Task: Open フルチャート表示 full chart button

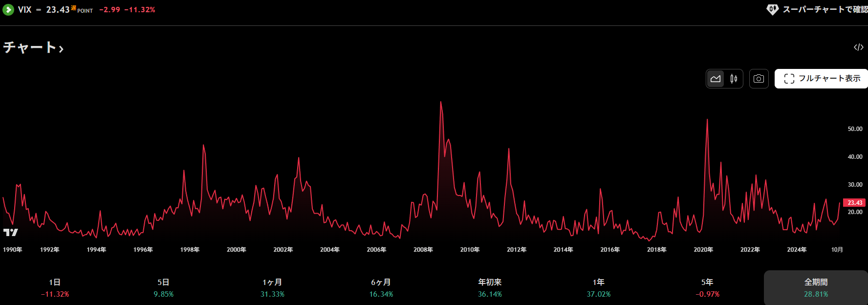Action: click(822, 79)
